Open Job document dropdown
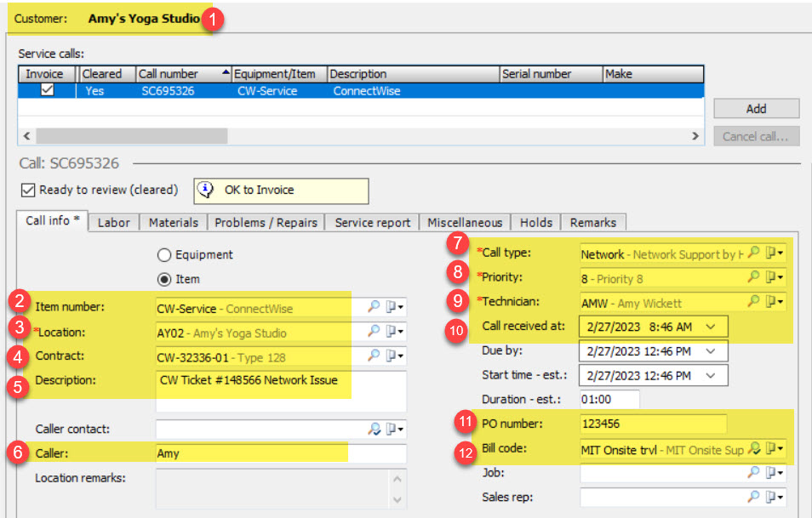The image size is (812, 518). (775, 472)
